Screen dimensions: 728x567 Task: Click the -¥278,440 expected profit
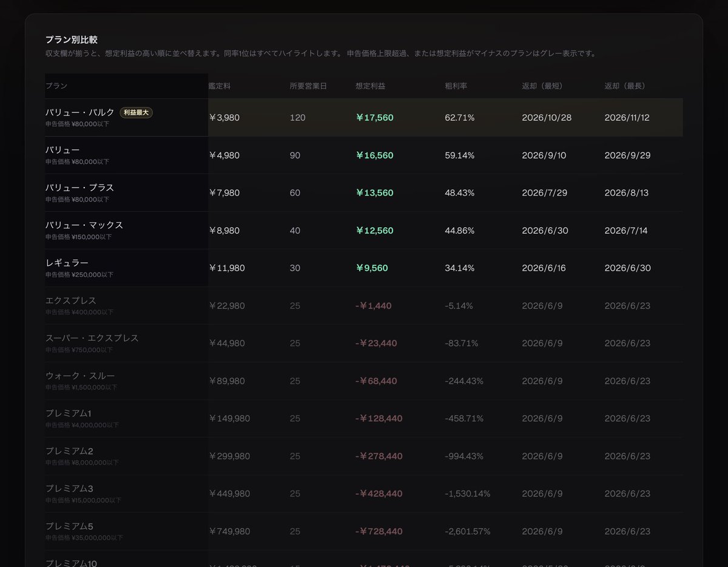pyautogui.click(x=379, y=457)
